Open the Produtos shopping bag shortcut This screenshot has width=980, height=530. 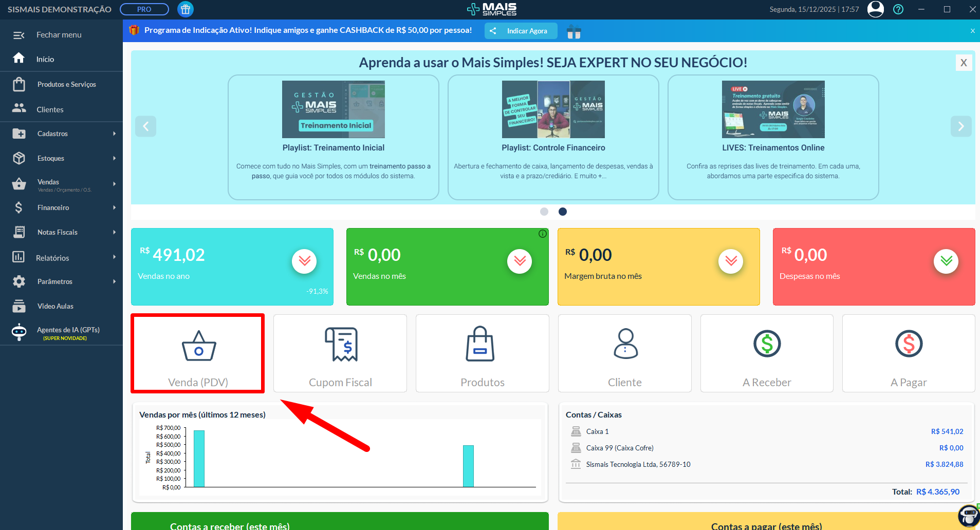482,353
